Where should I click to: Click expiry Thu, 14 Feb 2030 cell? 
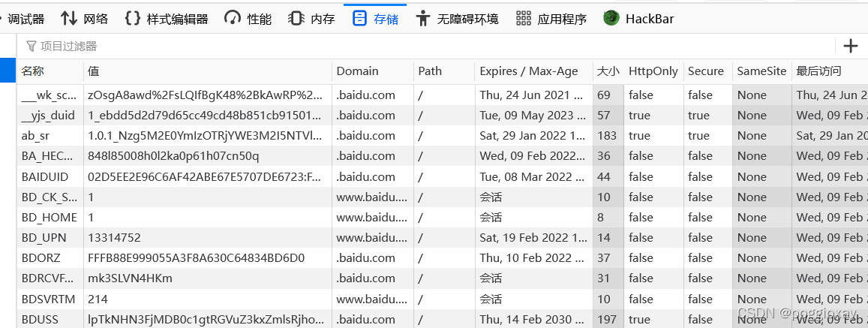[x=533, y=320]
